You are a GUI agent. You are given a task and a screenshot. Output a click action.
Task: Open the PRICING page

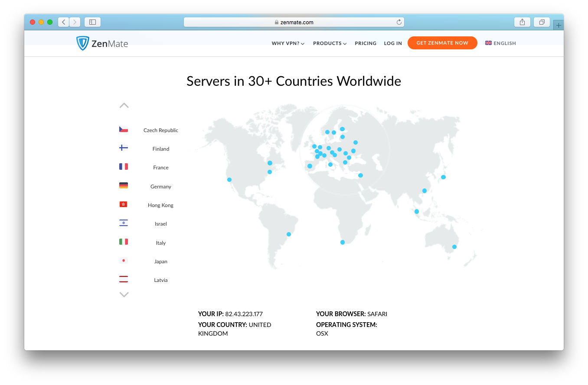click(x=366, y=43)
